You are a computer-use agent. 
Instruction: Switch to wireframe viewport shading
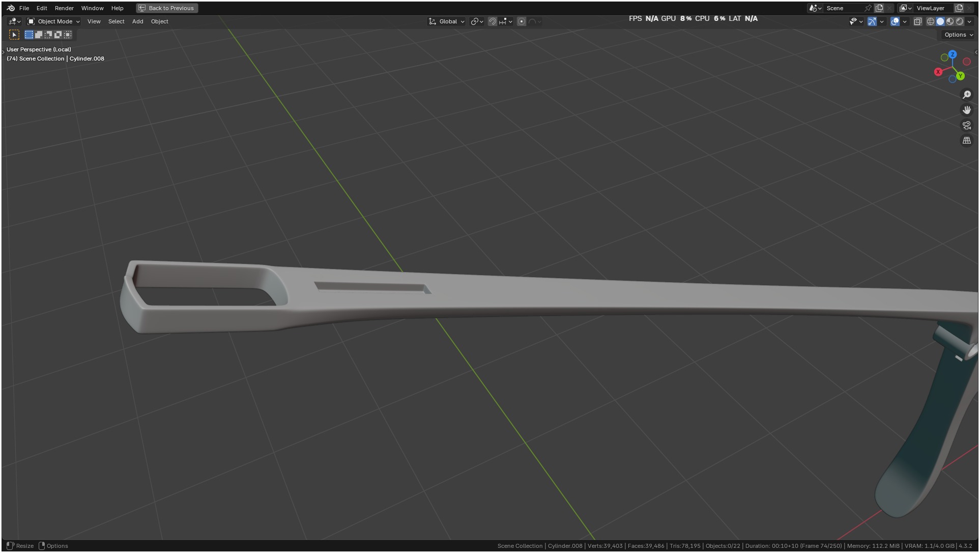pos(931,21)
